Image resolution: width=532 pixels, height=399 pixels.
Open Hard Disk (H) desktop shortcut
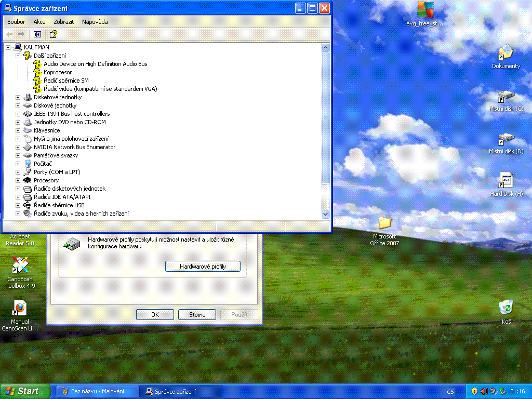[x=506, y=181]
